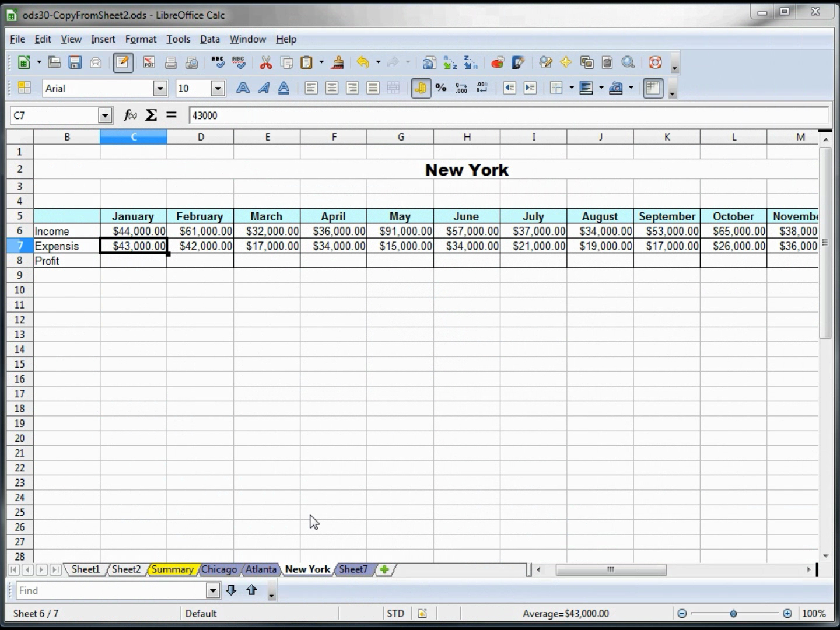Click the Zoom magnifier icon
The width and height of the screenshot is (840, 630).
coord(628,62)
